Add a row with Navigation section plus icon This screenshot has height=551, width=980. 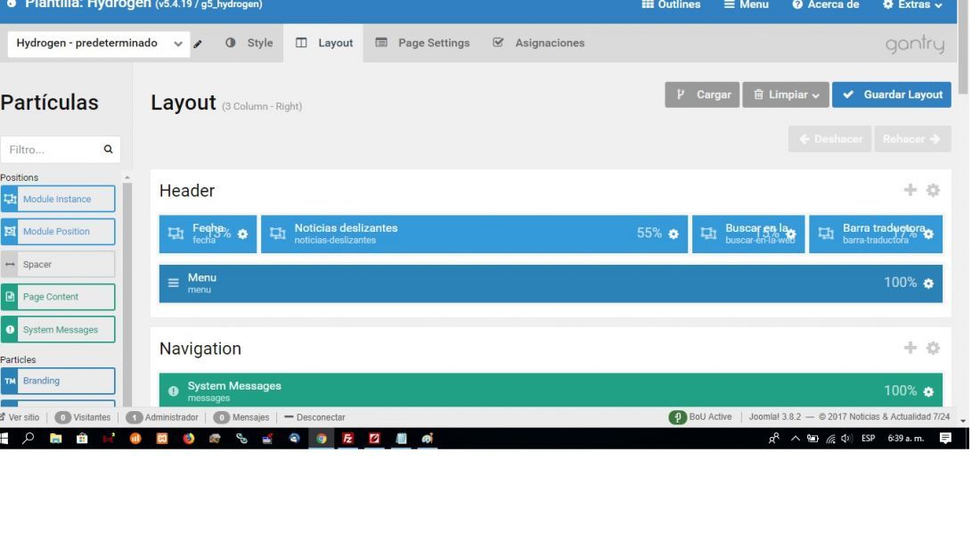tap(910, 348)
